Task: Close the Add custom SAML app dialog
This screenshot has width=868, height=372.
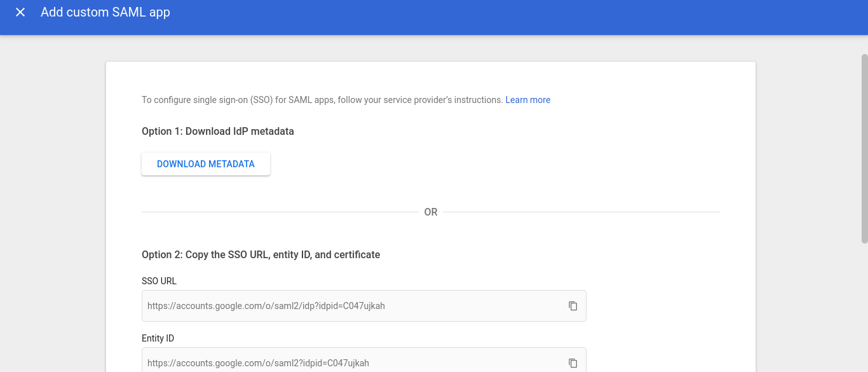Action: [x=20, y=12]
